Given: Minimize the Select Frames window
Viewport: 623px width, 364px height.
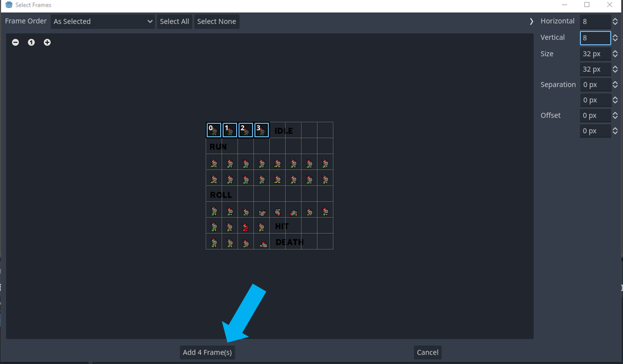Looking at the screenshot, I should click(x=565, y=5).
